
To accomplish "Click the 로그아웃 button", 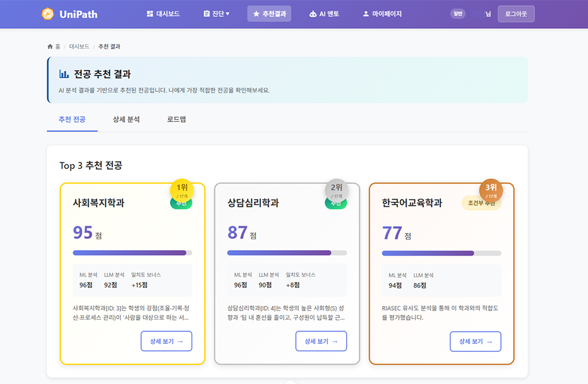I will coord(515,13).
